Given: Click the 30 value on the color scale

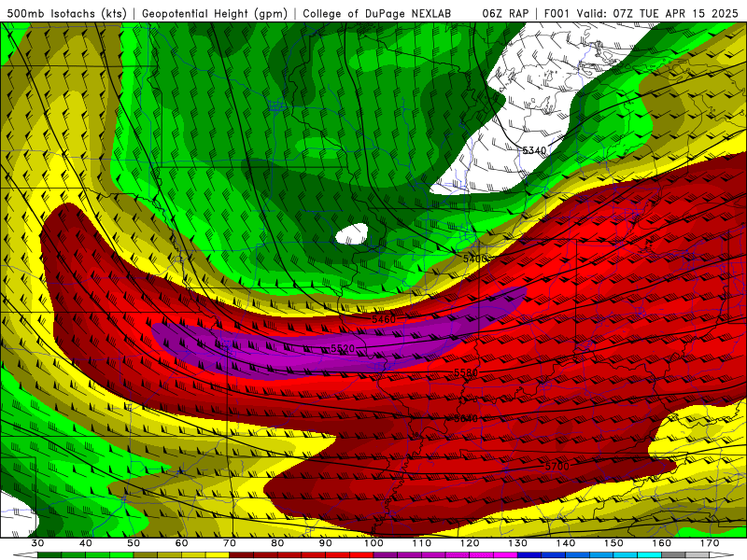Looking at the screenshot, I should pos(37,543).
